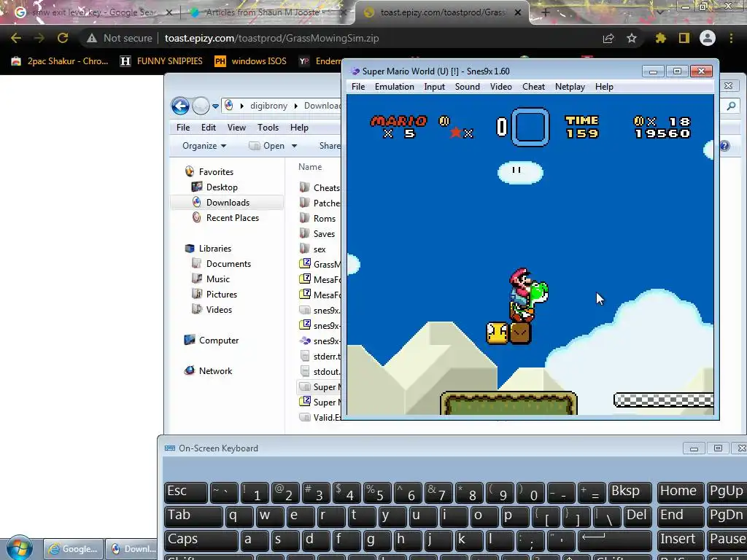Image resolution: width=747 pixels, height=560 pixels.
Task: Open Explorer Edit menu
Action: [x=208, y=128]
